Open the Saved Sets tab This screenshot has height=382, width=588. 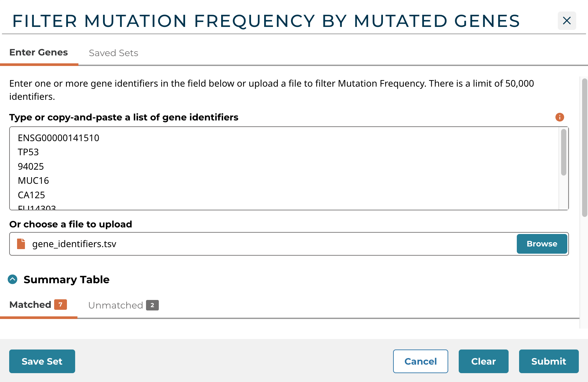114,53
